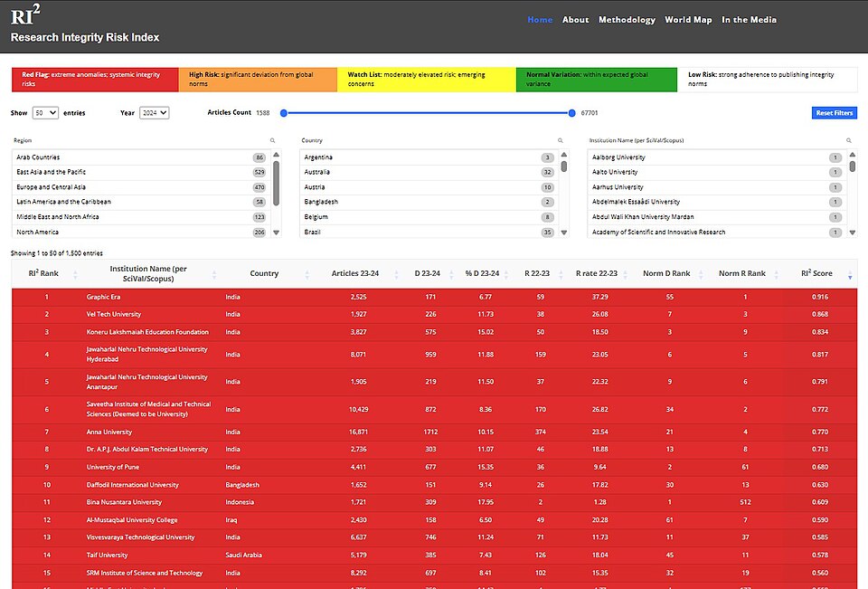This screenshot has height=589, width=868.
Task: Select Aalto University in institution list
Action: 717,172
